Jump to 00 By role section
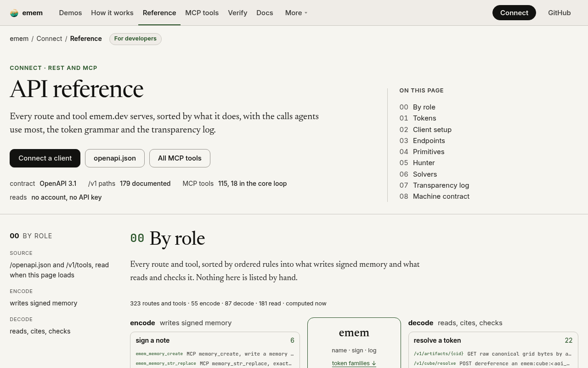Image resolution: width=588 pixels, height=368 pixels. [x=417, y=107]
